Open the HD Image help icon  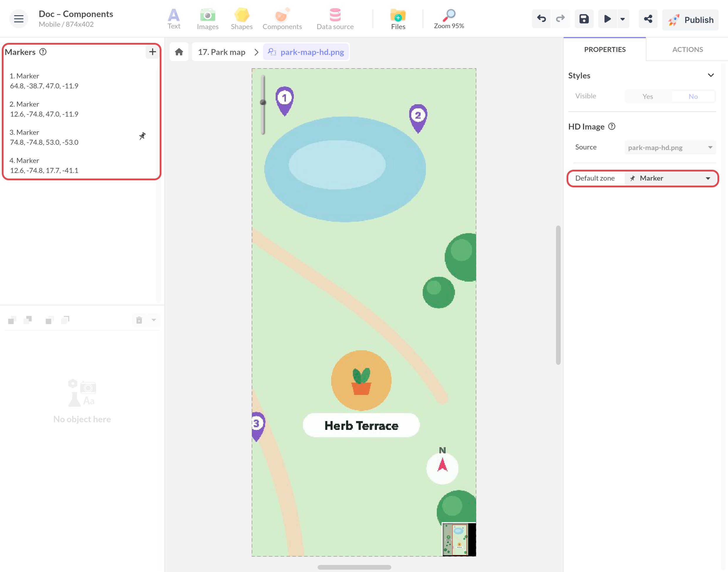coord(611,127)
